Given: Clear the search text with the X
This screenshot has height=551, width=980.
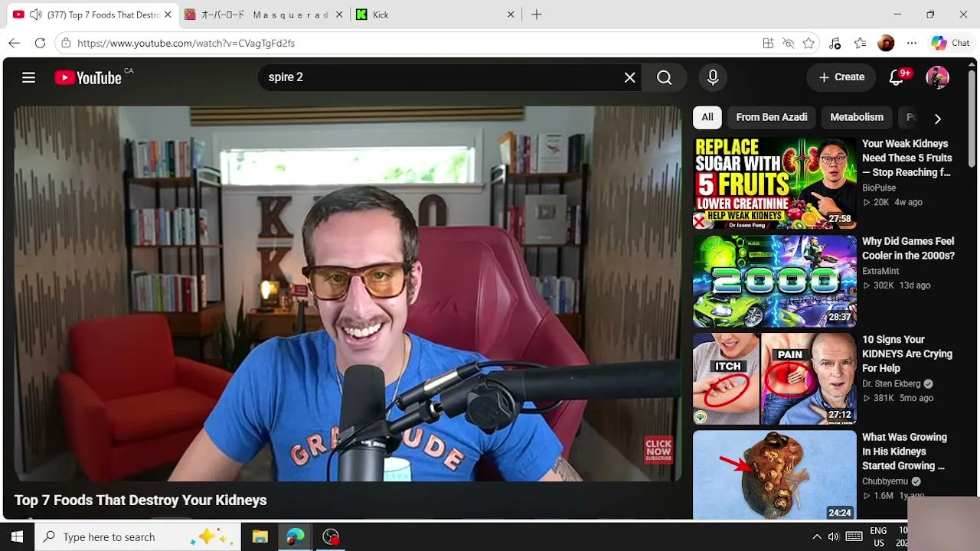Looking at the screenshot, I should point(629,77).
